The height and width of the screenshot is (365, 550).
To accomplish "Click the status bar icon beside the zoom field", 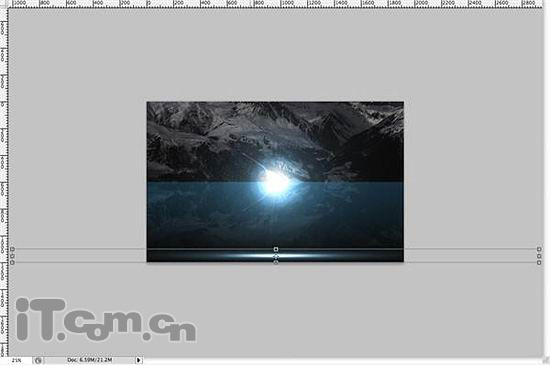I will tap(38, 360).
